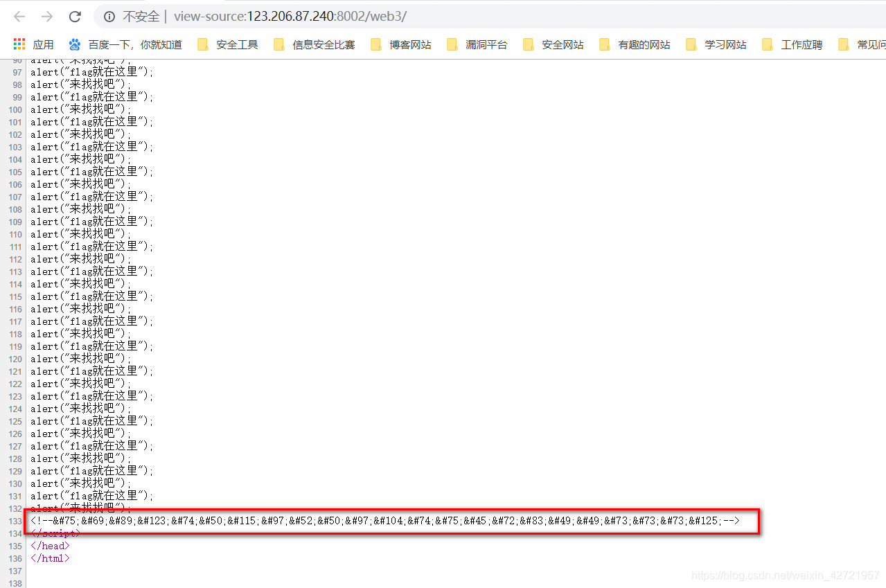Click the 漏洞平台 folder icon

point(452,44)
